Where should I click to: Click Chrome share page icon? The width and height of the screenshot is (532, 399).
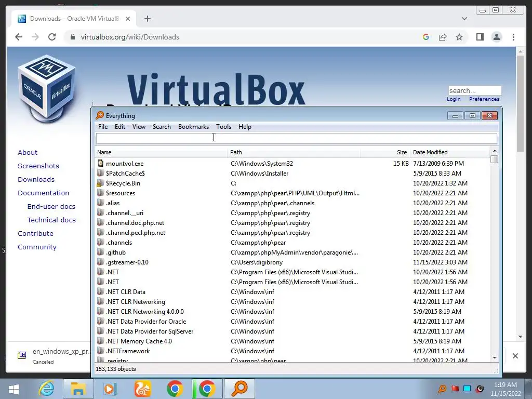(x=443, y=37)
